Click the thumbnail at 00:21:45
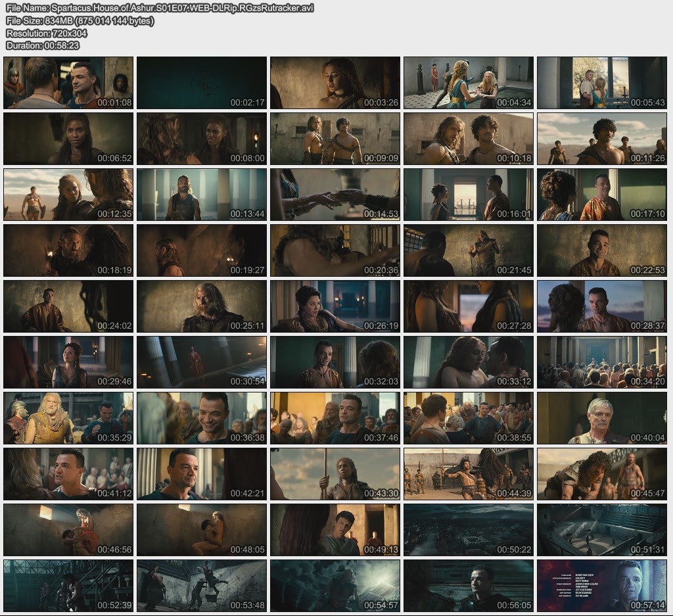 coord(469,250)
